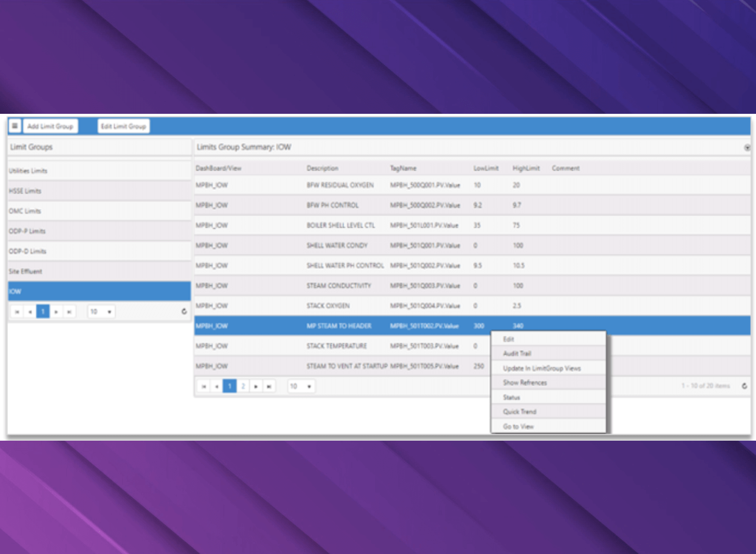Click refresh icon in Limit Groups pager
Viewport: 756px width, 554px height.
click(184, 312)
